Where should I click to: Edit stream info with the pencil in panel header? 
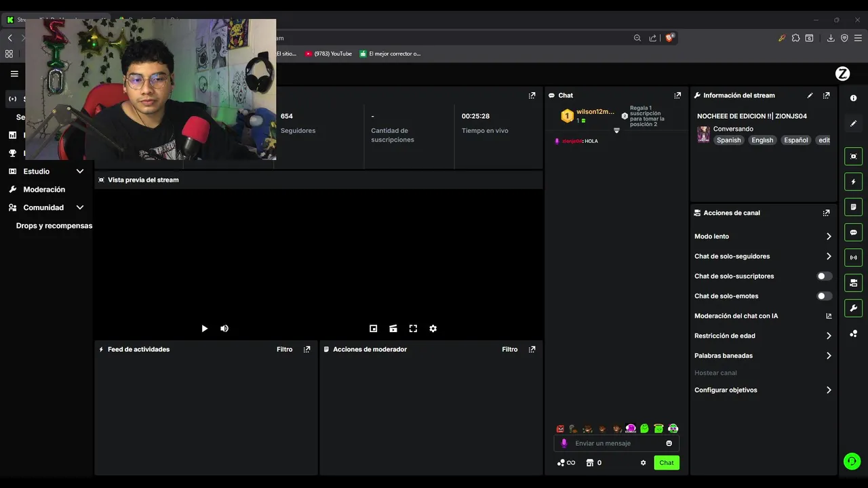click(x=810, y=96)
